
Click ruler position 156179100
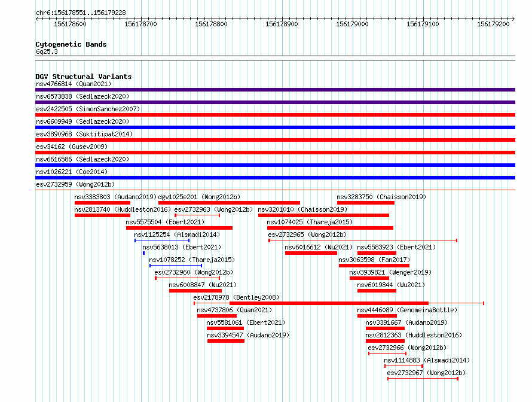(423, 24)
